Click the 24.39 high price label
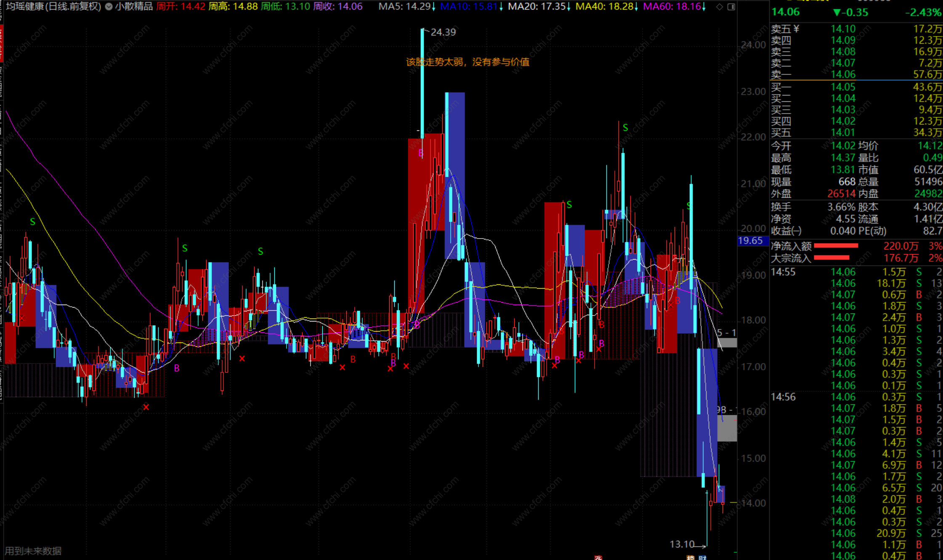The image size is (943, 560). click(x=443, y=32)
